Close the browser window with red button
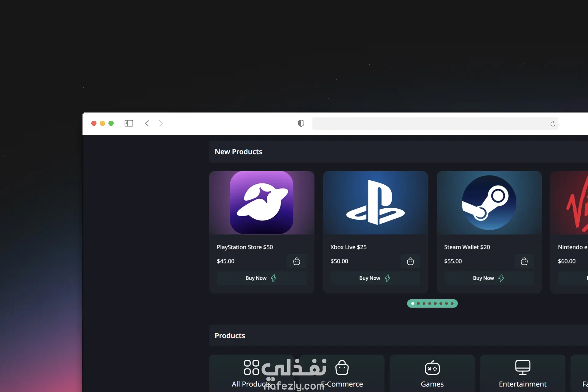The height and width of the screenshot is (392, 588). [94, 123]
